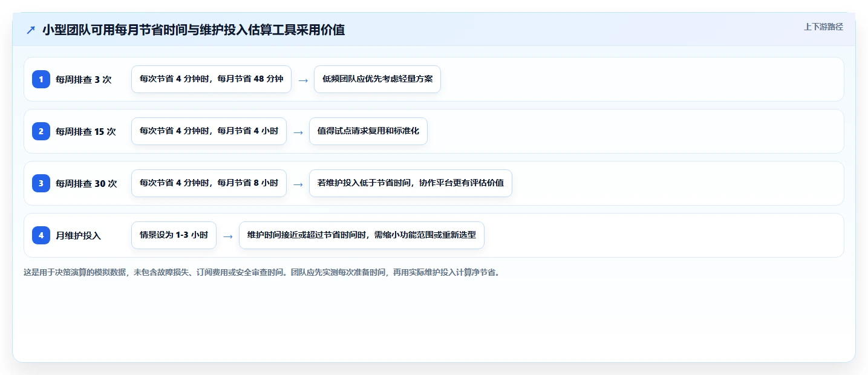Image resolution: width=868 pixels, height=375 pixels.
Task: Click the 上下游路径 label
Action: click(x=823, y=27)
